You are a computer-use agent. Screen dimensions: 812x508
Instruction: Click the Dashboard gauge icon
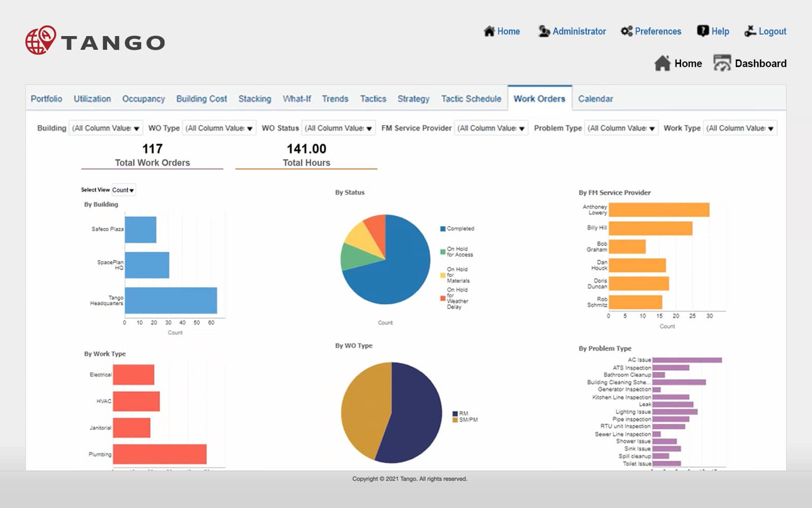coord(722,63)
